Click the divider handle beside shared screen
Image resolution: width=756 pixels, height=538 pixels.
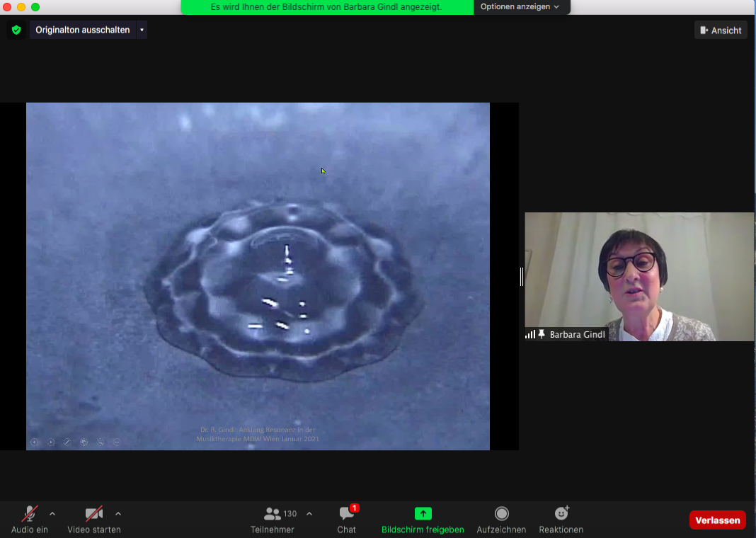click(x=522, y=276)
